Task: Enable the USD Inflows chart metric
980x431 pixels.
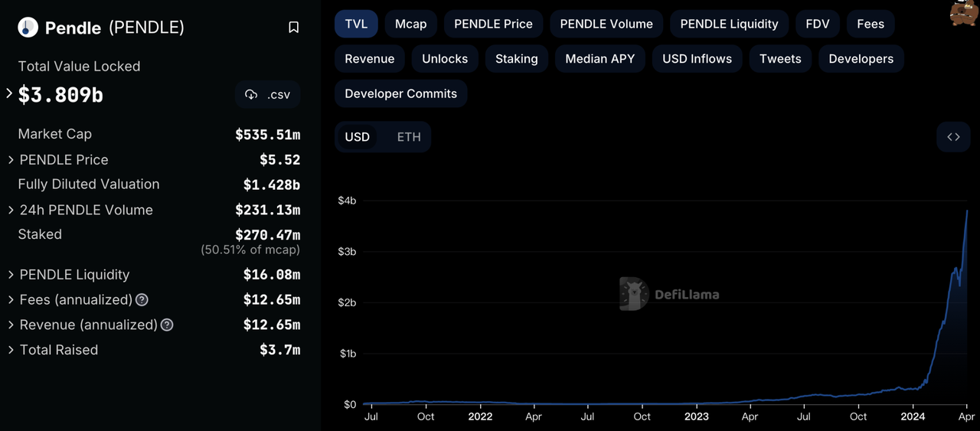Action: (697, 59)
